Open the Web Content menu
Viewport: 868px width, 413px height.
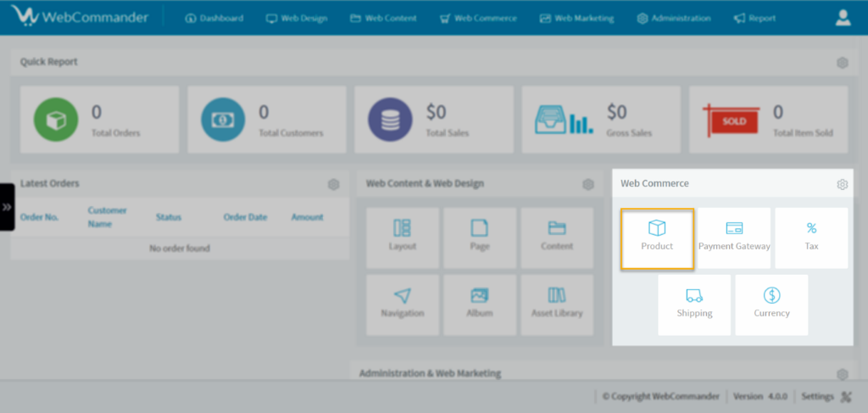384,19
